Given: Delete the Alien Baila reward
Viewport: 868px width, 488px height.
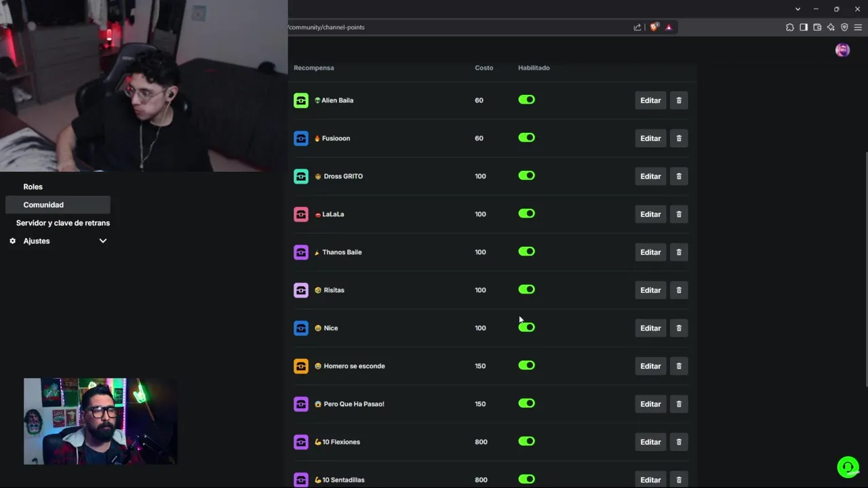Looking at the screenshot, I should [679, 100].
